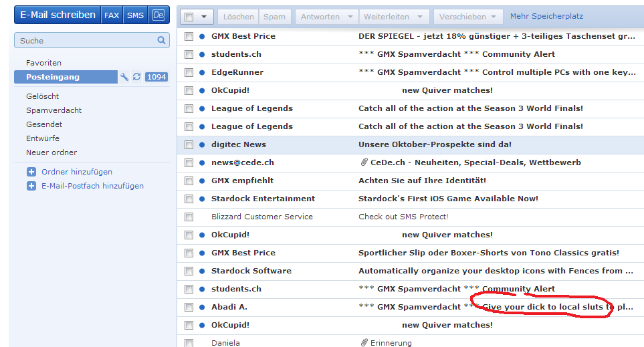Click the search magnifier icon
Screen dimensions: 644x347
tap(161, 40)
